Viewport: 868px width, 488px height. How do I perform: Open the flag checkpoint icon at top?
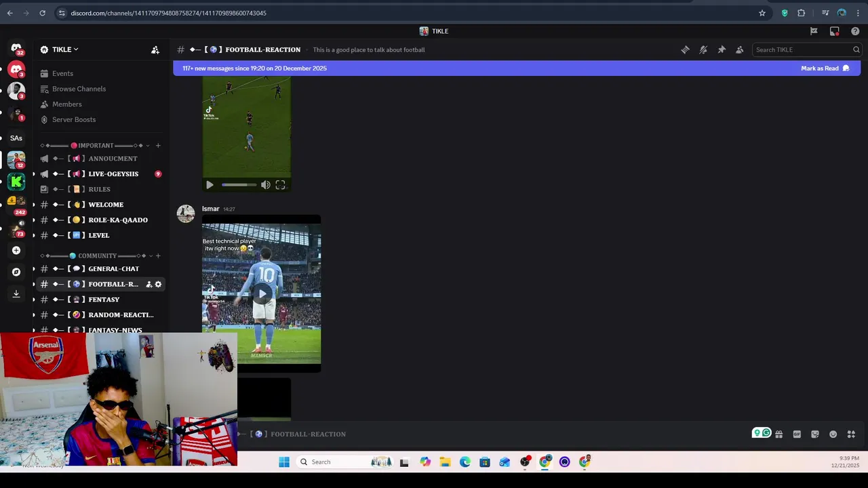tap(814, 31)
